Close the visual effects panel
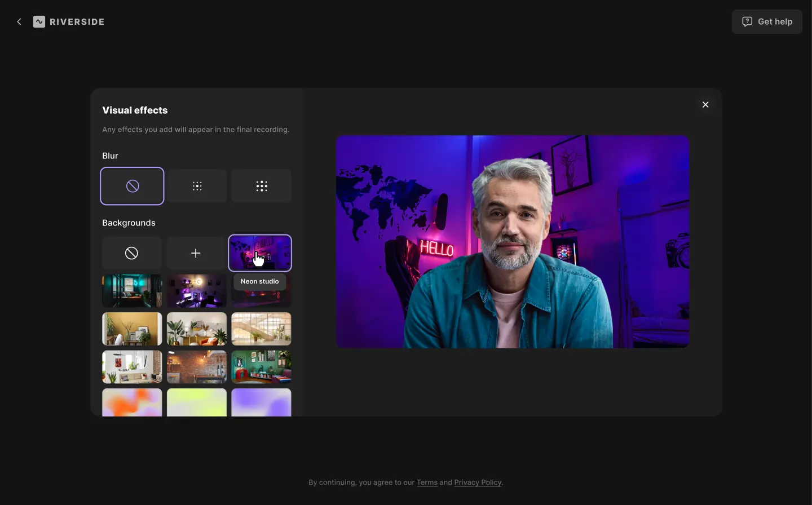812x505 pixels. (x=705, y=104)
